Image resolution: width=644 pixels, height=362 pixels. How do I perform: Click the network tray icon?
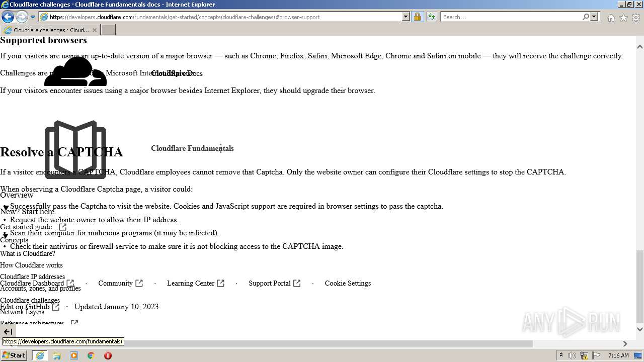tap(584, 355)
